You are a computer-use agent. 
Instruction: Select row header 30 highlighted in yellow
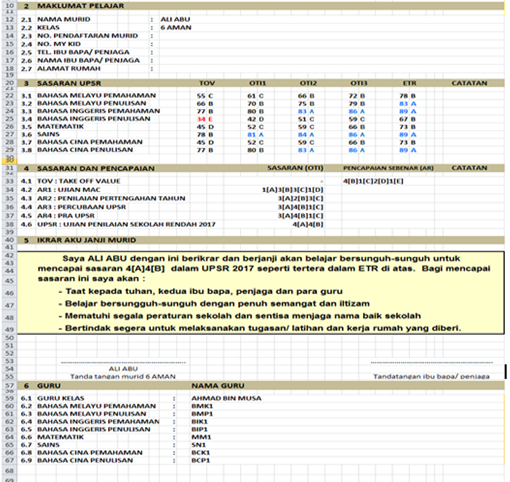(9, 161)
